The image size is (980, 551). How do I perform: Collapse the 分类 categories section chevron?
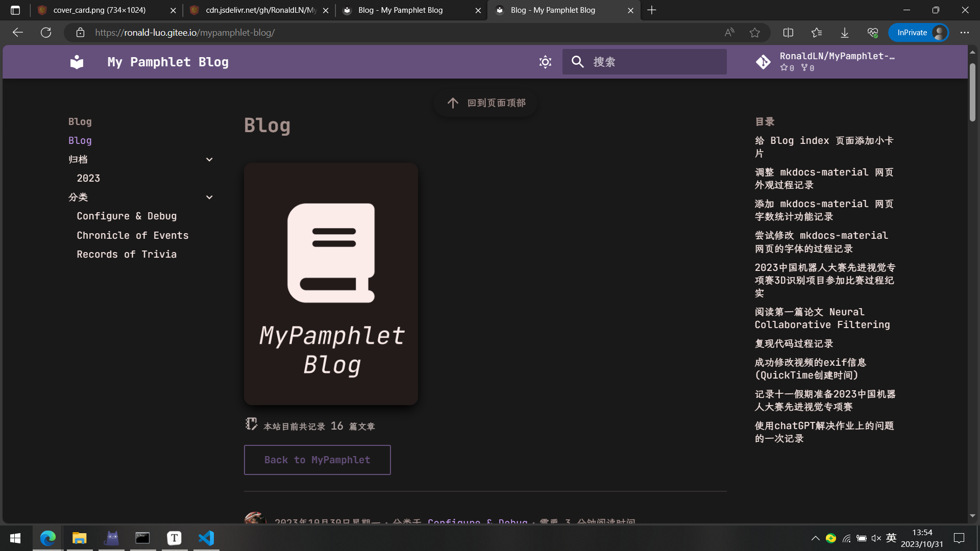click(x=209, y=197)
